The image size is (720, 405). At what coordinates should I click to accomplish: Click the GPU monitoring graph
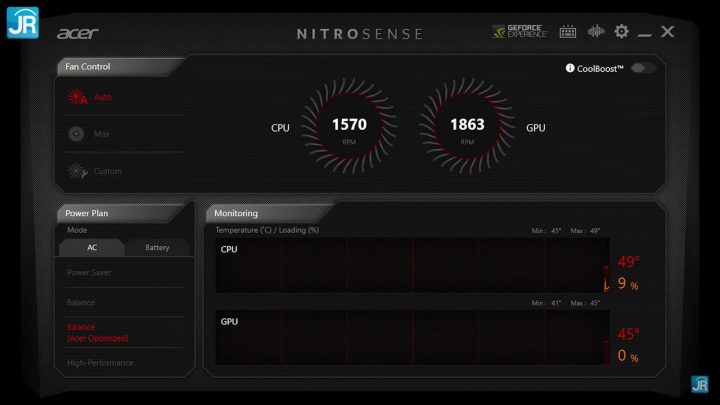coord(412,337)
